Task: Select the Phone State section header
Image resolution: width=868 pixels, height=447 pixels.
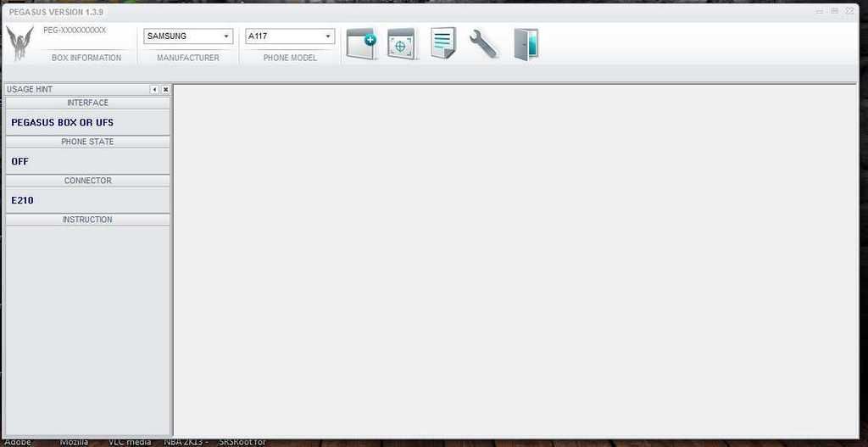Action: (87, 142)
